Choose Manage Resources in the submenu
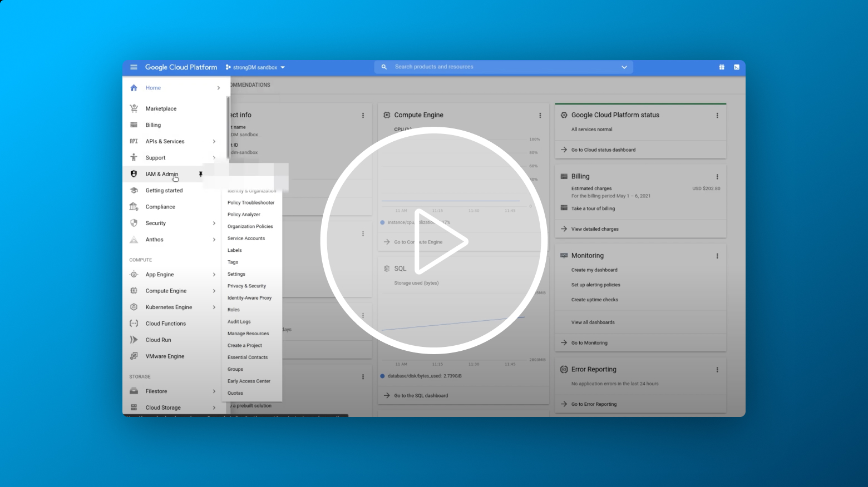This screenshot has width=868, height=487. (x=248, y=334)
